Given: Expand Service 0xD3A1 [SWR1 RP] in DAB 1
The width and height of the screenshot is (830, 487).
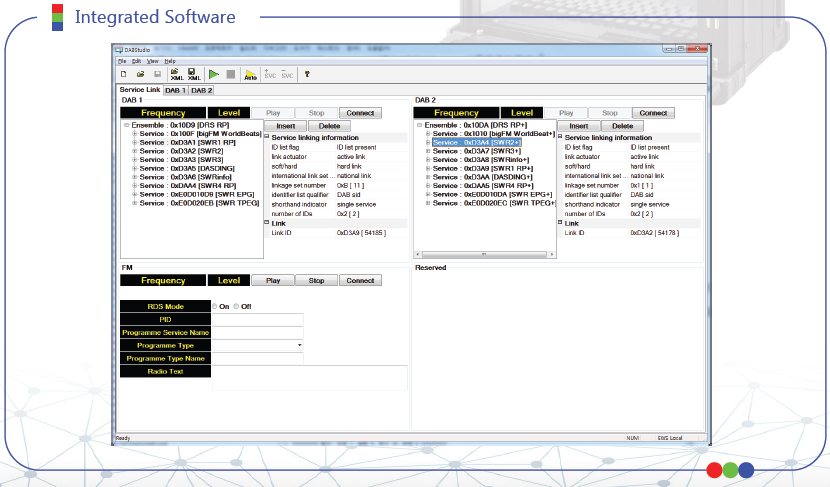Looking at the screenshot, I should 134,142.
